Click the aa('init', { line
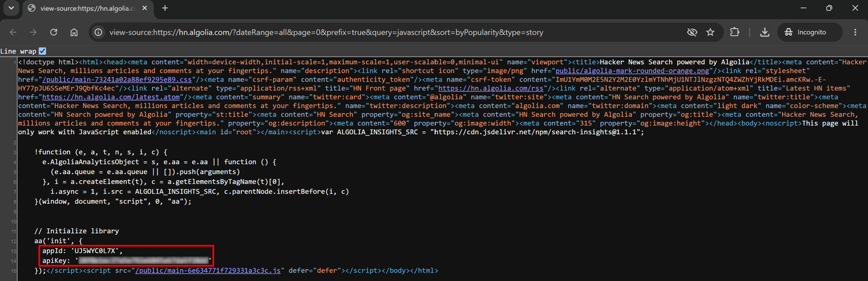 58,241
